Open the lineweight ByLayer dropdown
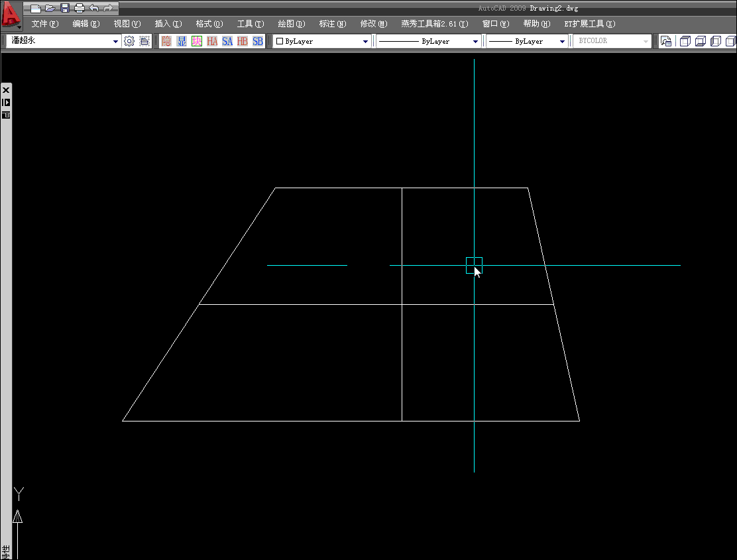Viewport: 737px width, 560px height. click(x=562, y=41)
